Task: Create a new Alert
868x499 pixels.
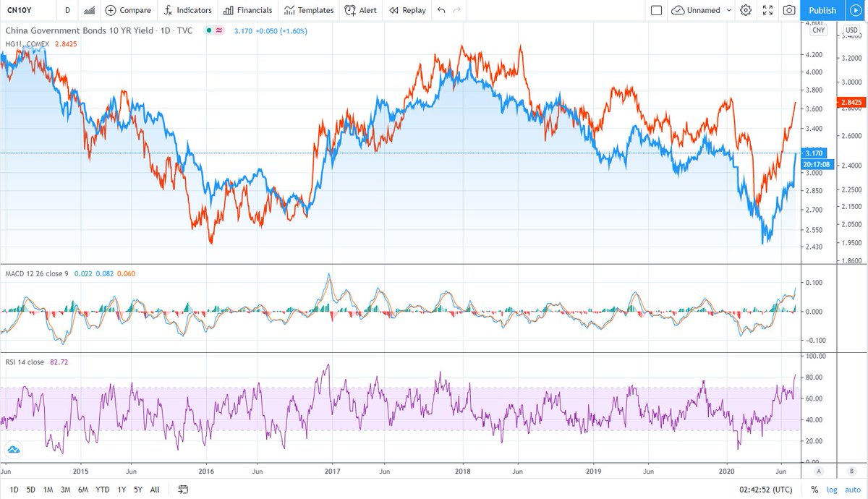Action: pos(360,10)
